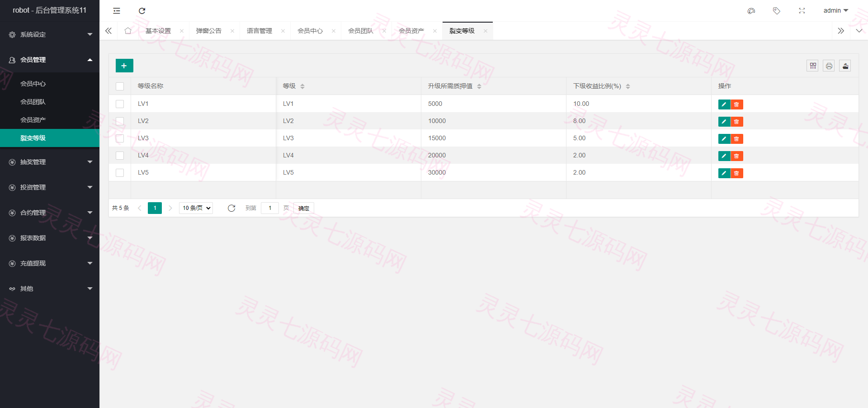Go to home tab icon
The width and height of the screenshot is (868, 408).
click(x=128, y=31)
